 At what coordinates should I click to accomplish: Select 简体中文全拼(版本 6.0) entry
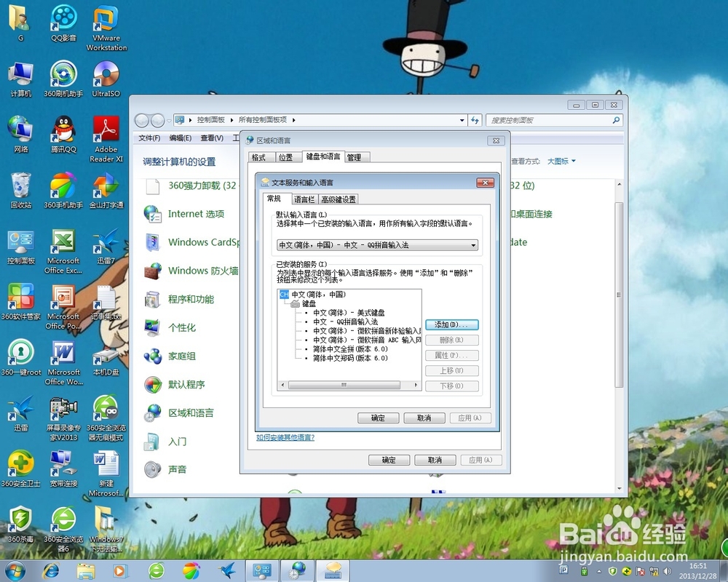coord(351,349)
